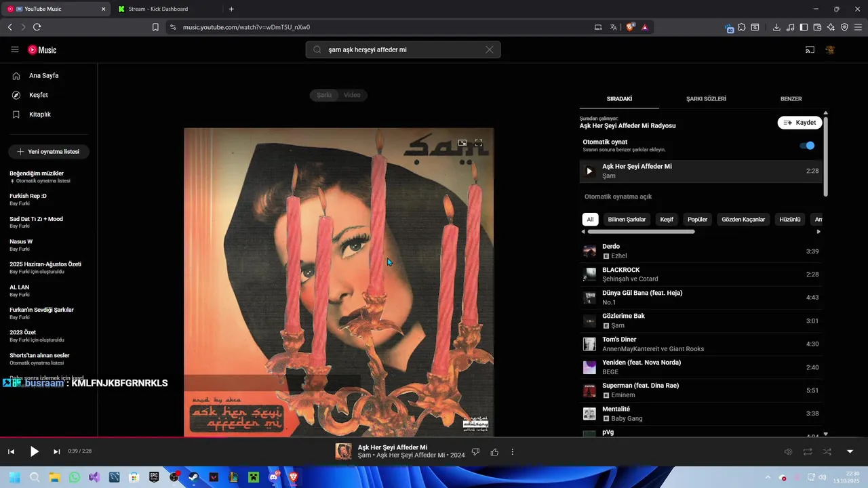The width and height of the screenshot is (868, 488).
Task: Toggle Otomatik oynat switch
Action: click(x=807, y=146)
